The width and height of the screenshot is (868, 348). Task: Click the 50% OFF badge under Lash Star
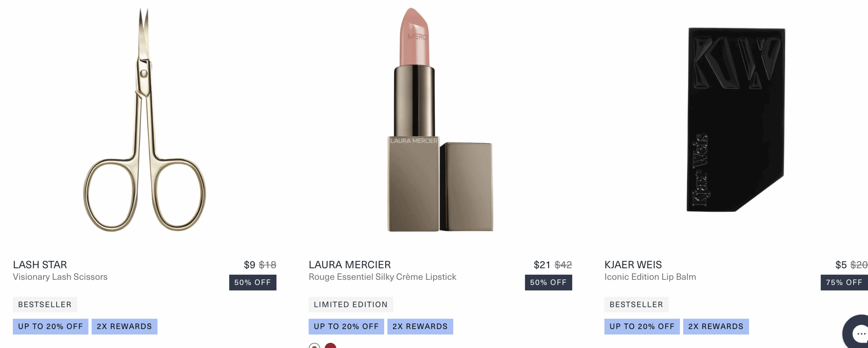click(253, 283)
